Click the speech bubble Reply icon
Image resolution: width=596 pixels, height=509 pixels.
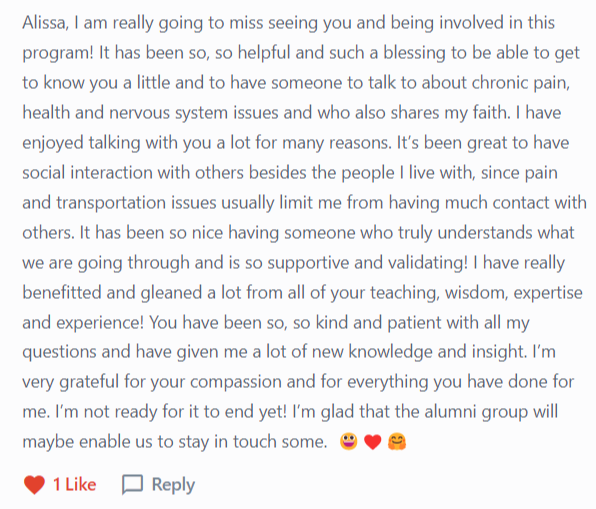pyautogui.click(x=132, y=485)
